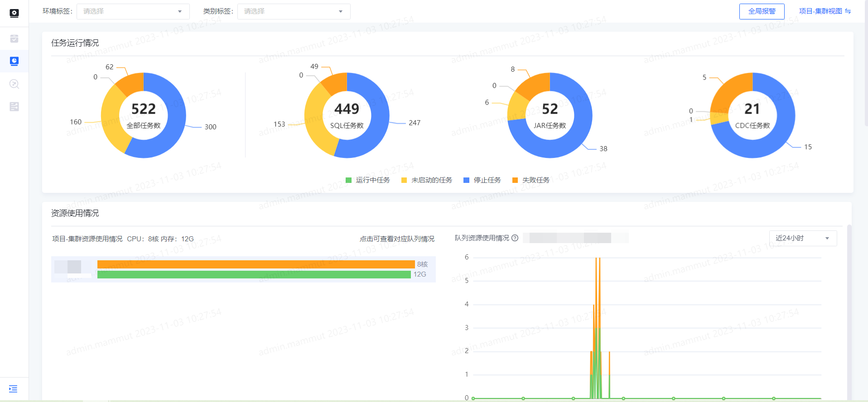Click the 项目-集群资源使用情况 label
This screenshot has width=868, height=402.
click(x=87, y=239)
